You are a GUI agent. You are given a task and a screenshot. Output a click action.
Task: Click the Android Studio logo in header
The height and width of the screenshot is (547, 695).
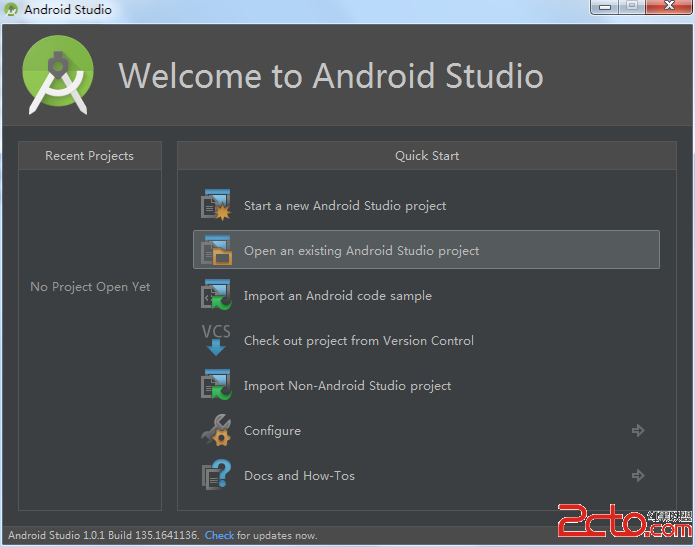point(58,74)
